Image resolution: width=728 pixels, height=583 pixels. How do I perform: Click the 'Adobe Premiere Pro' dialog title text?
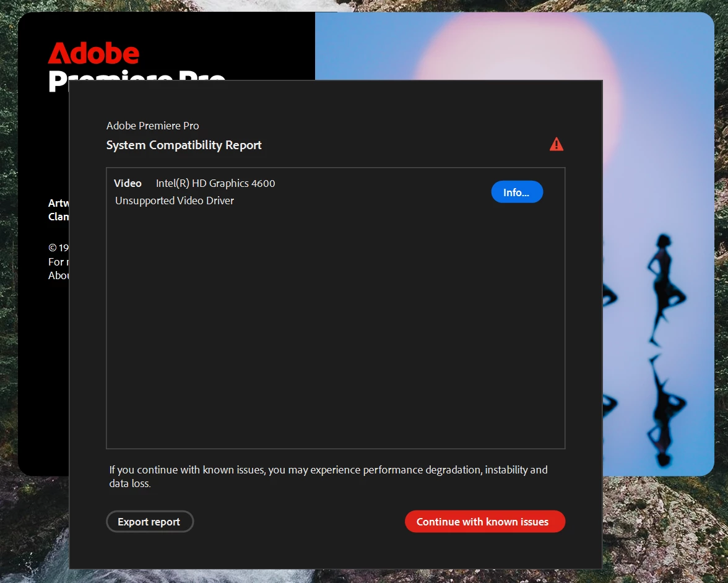pyautogui.click(x=153, y=126)
